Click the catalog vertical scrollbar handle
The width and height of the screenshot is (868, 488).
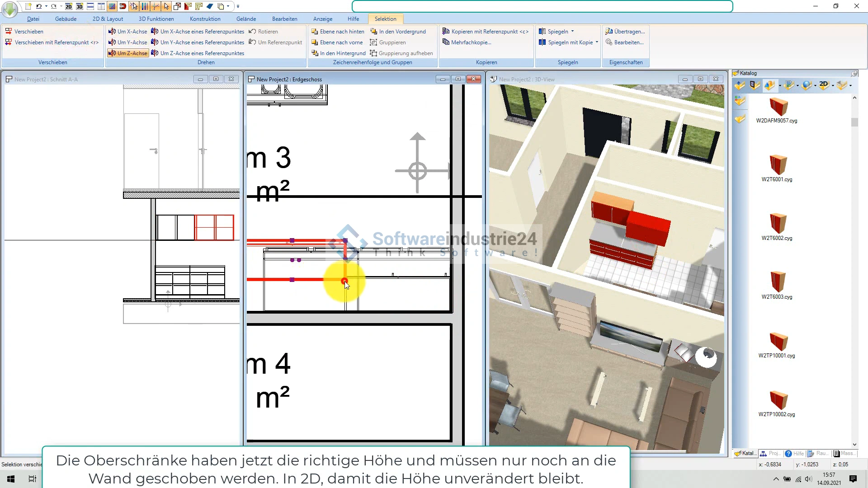[x=854, y=122]
